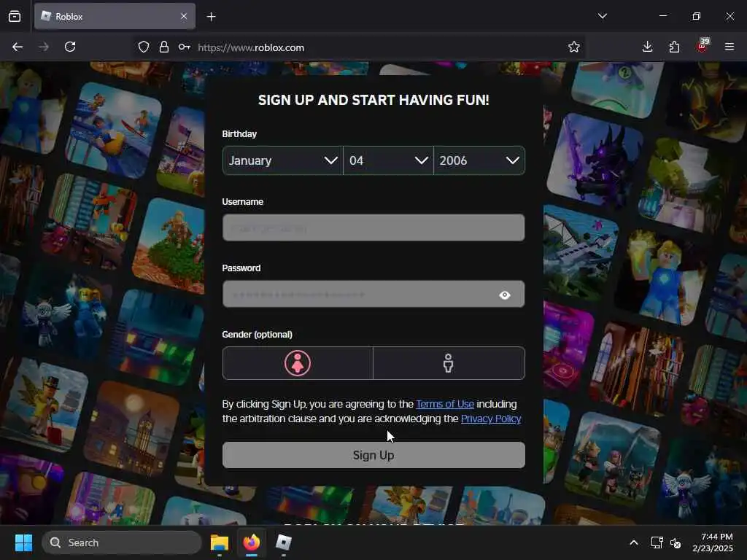
Task: Show hidden system tray icons
Action: [x=634, y=542]
